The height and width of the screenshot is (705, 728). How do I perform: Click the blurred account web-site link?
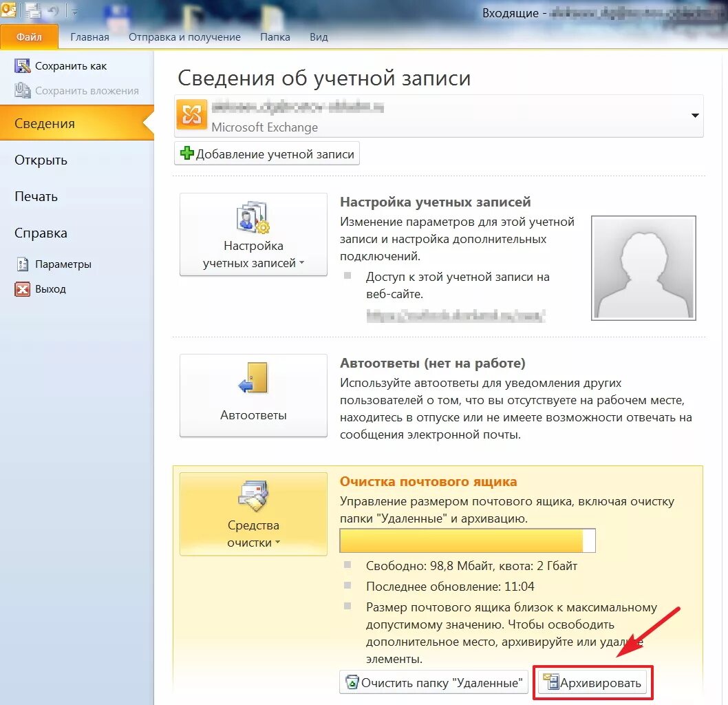click(x=456, y=316)
